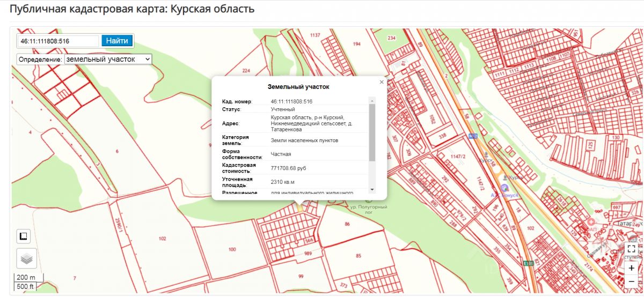Zoom out of the map
Image resolution: width=644 pixels, height=297 pixels.
[x=632, y=281]
